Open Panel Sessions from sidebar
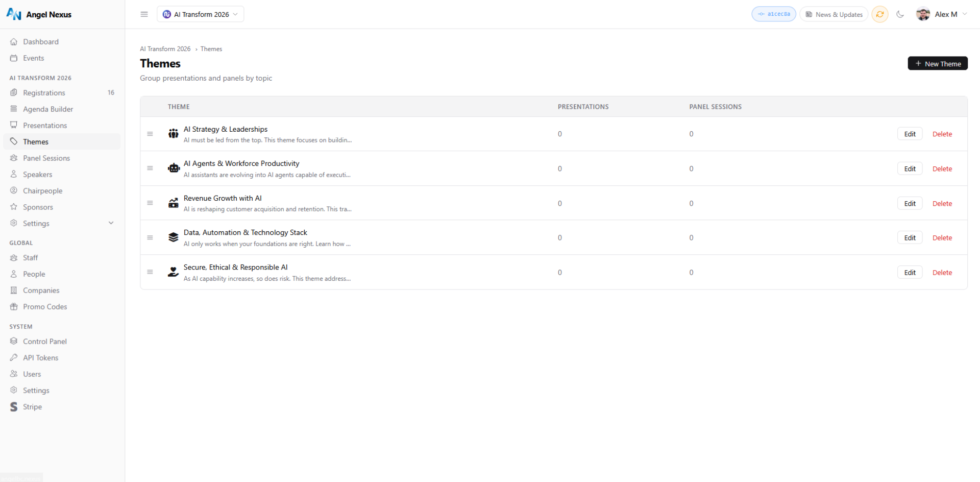The image size is (980, 482). [x=46, y=158]
